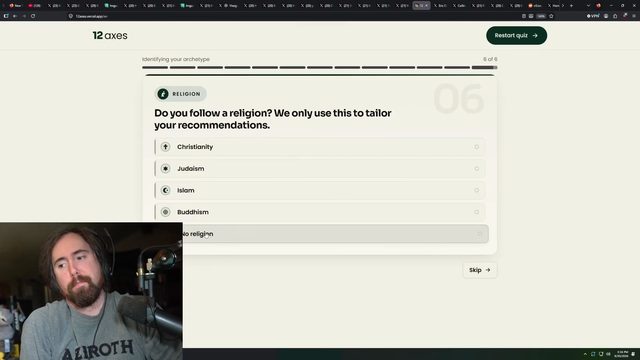This screenshot has height=360, width=640.
Task: Click the site info icon beside the URL
Action: tap(71, 16)
